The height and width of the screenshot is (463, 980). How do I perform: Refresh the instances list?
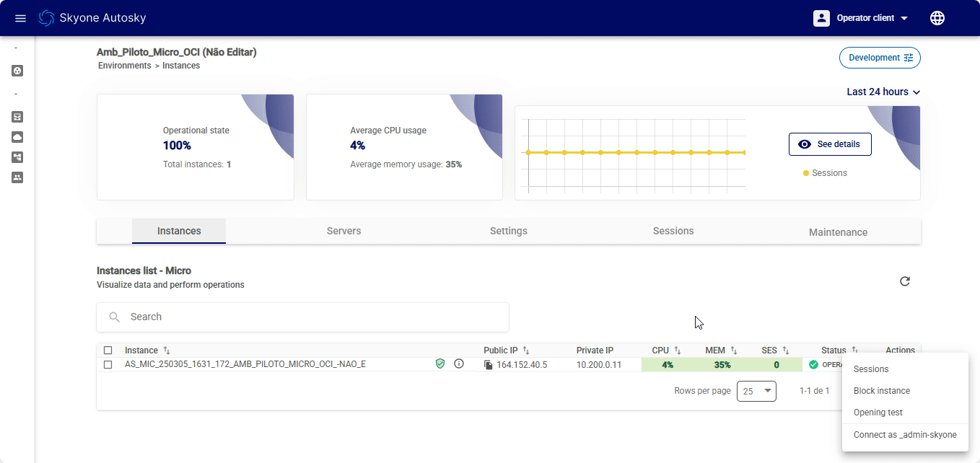click(905, 281)
